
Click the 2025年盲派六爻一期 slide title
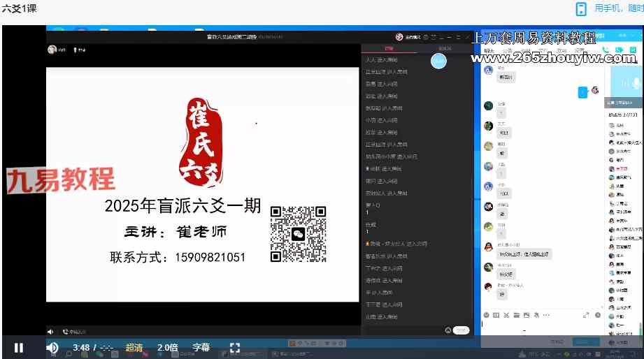pos(183,206)
